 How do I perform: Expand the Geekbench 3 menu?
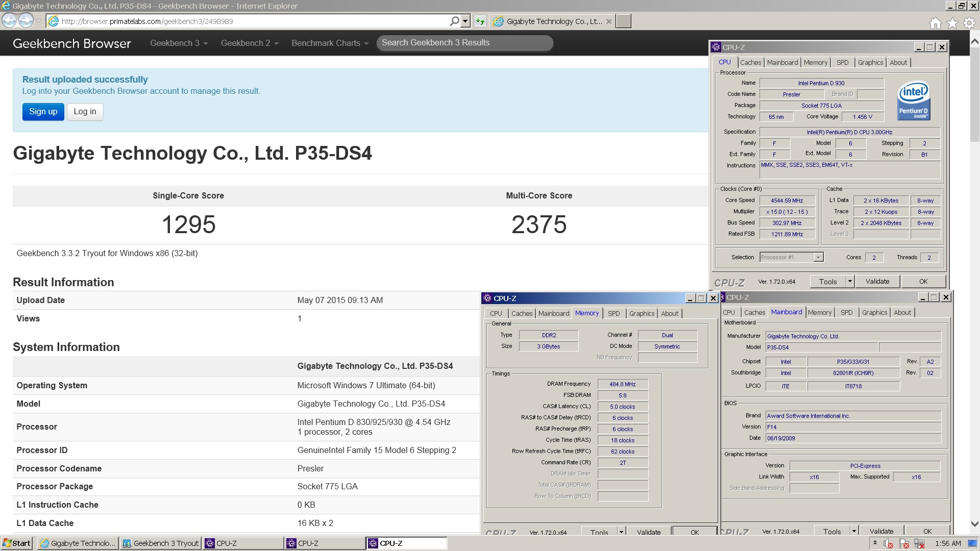(x=179, y=43)
